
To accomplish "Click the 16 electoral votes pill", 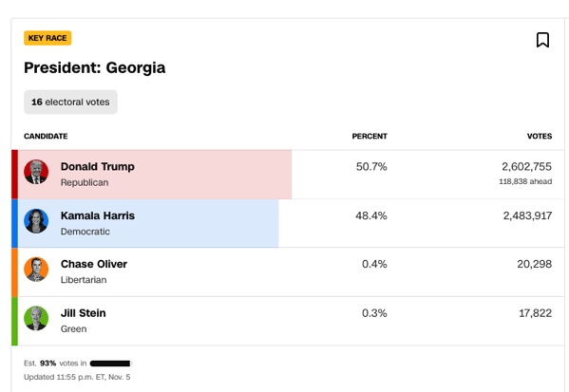I will coord(70,102).
